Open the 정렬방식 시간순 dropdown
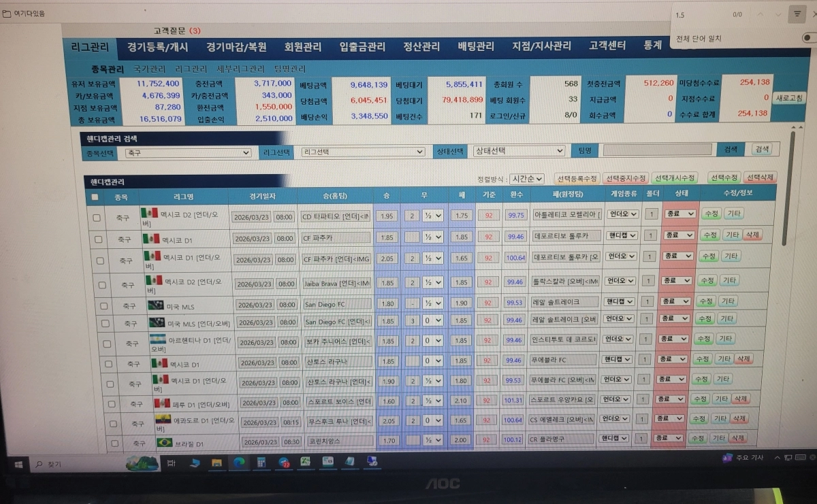 527,179
